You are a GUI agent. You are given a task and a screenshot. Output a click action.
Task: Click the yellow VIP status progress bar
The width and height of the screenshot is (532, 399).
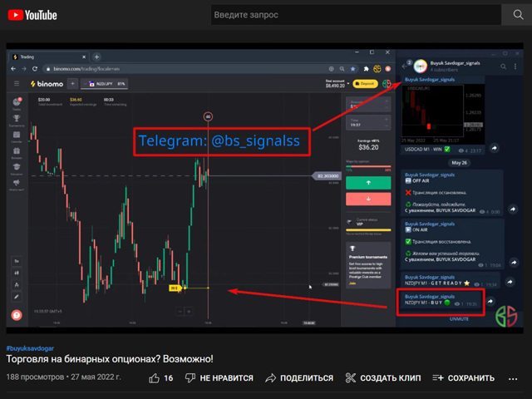(x=368, y=230)
